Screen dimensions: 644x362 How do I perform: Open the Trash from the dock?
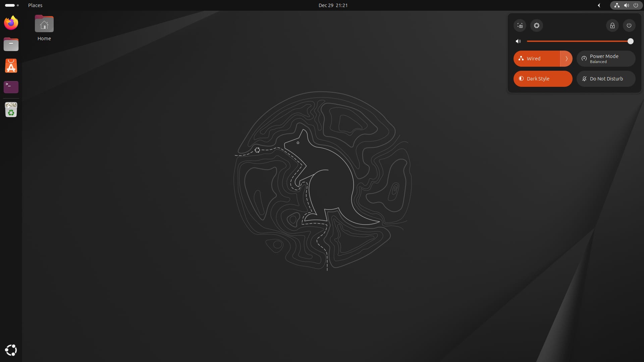click(x=11, y=110)
